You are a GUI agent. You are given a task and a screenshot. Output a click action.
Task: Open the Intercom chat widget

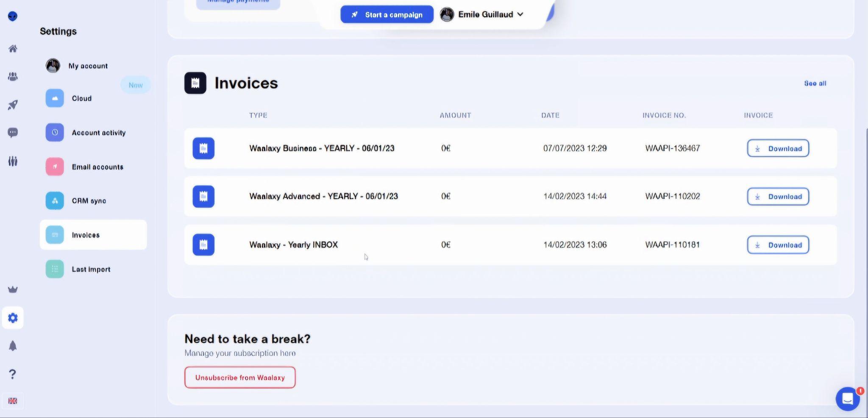pyautogui.click(x=848, y=399)
